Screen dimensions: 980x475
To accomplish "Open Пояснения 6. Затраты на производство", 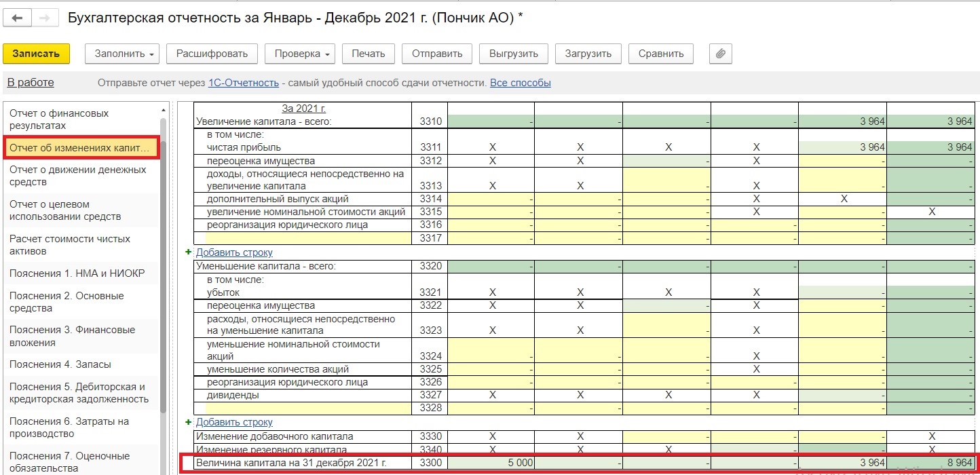I will (x=81, y=427).
